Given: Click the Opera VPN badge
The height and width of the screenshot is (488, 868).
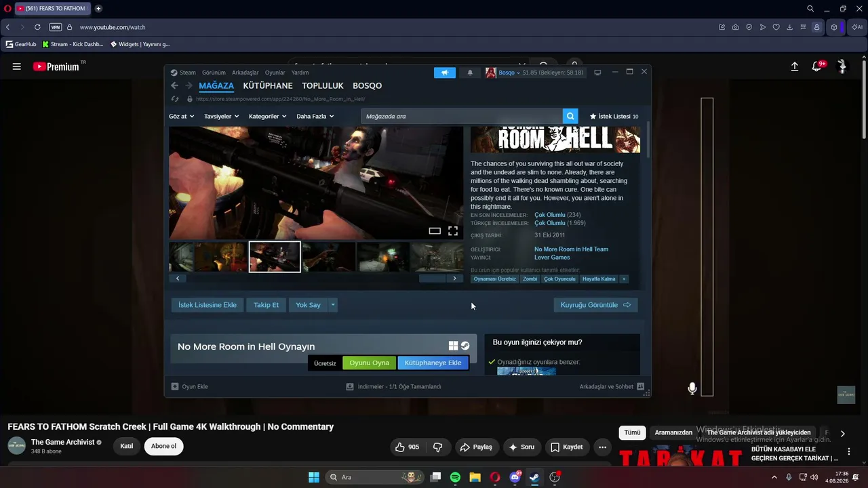Looking at the screenshot, I should pos(56,27).
